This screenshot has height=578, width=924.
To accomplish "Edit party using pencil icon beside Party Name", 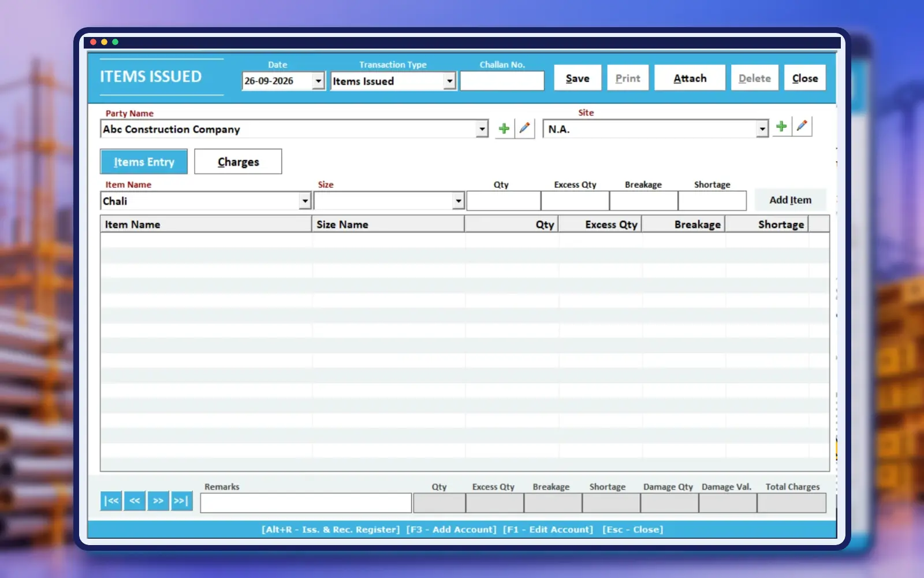I will tap(524, 128).
